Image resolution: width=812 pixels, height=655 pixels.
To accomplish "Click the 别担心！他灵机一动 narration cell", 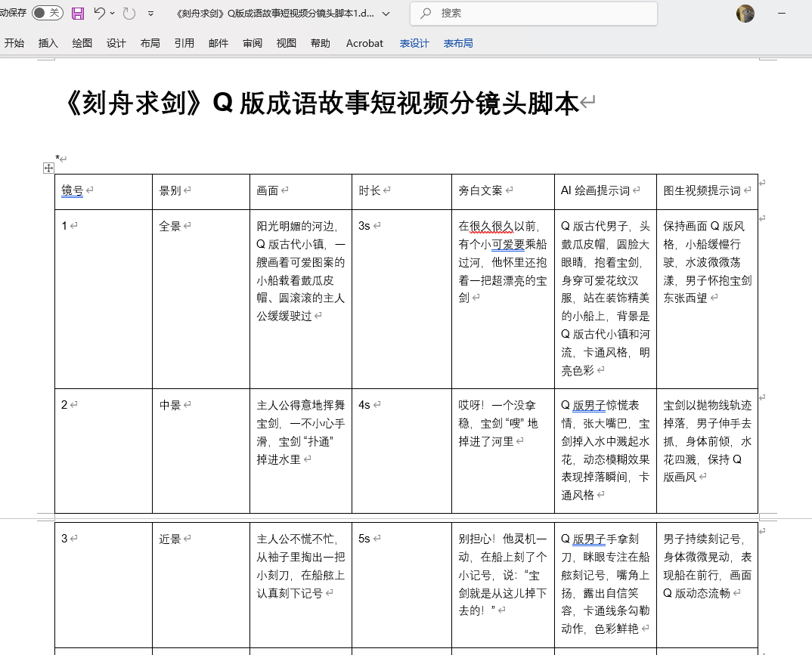I will coord(503,585).
